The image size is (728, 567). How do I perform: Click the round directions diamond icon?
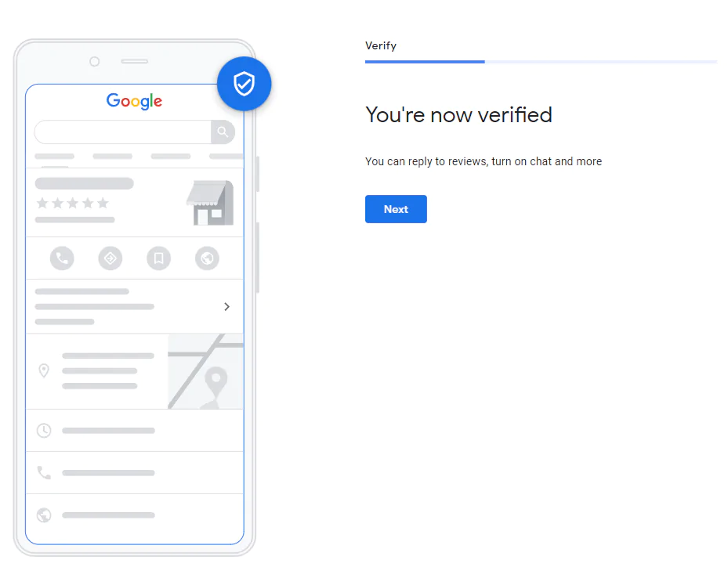coord(110,258)
